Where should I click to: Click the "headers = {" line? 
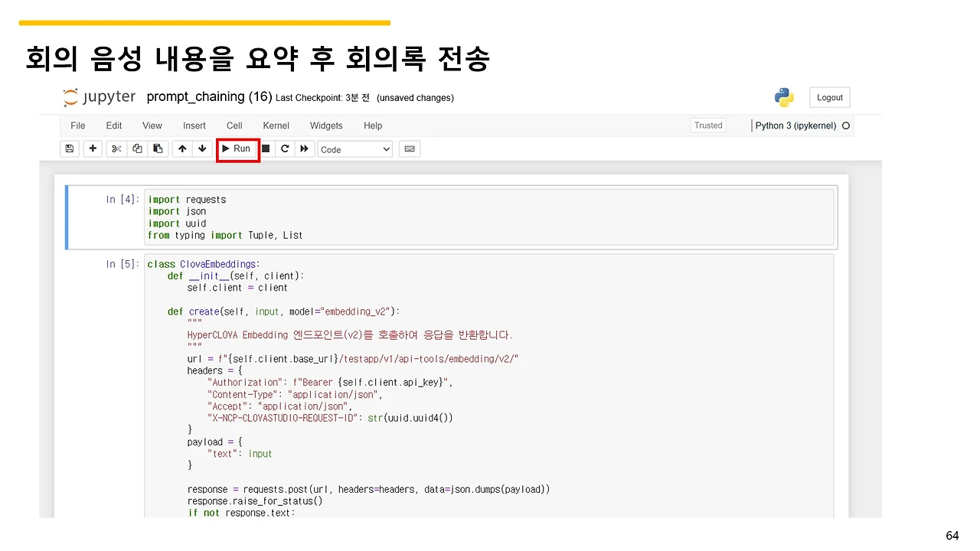(x=216, y=370)
